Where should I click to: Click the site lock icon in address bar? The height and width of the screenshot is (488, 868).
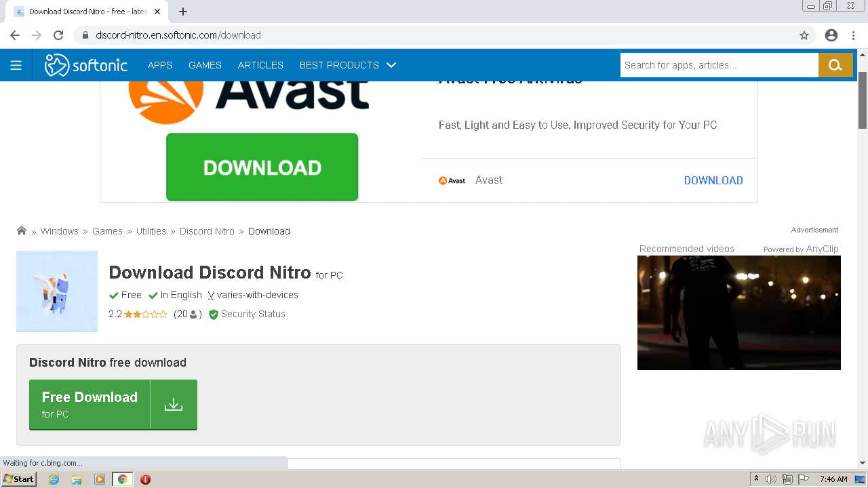(85, 35)
